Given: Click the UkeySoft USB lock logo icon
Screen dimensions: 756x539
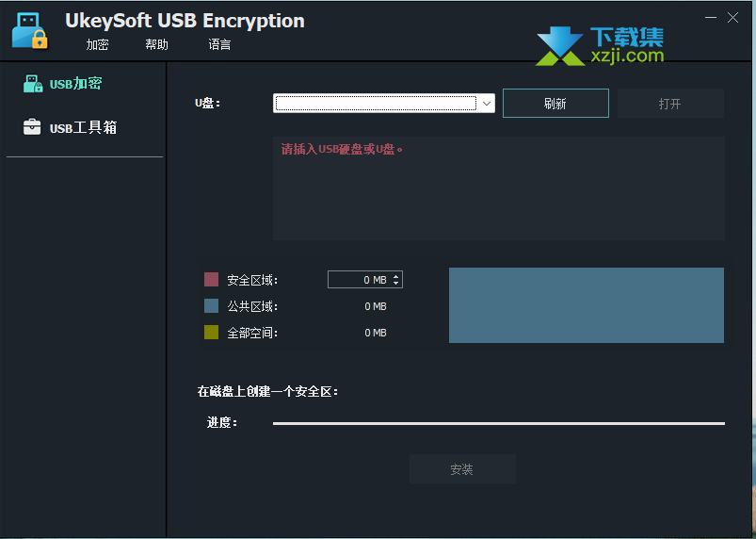Looking at the screenshot, I should 29,30.
